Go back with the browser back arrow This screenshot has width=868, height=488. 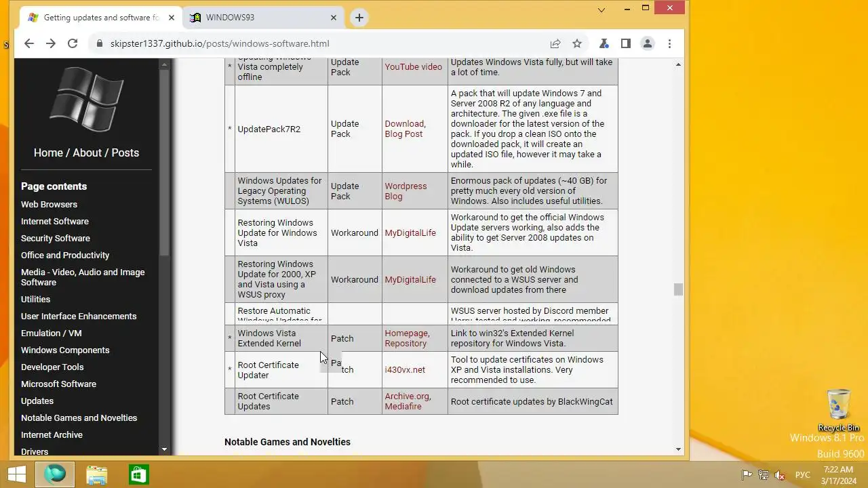(28, 43)
